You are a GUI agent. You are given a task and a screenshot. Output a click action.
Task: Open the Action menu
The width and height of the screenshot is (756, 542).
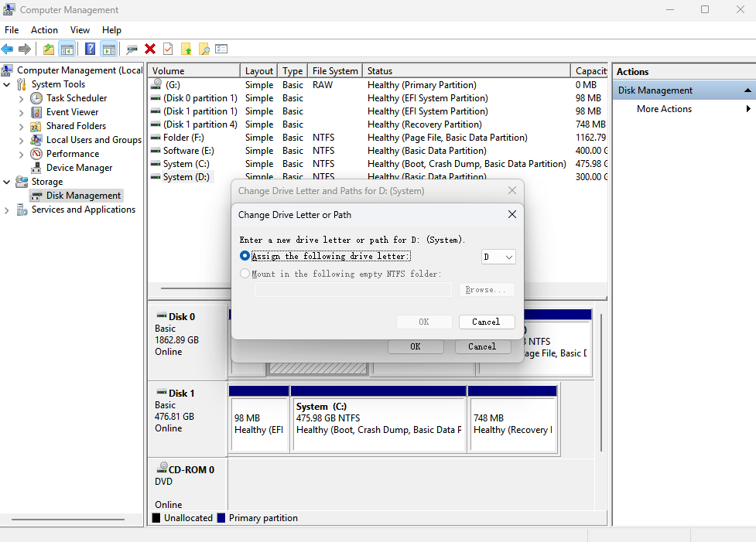[x=44, y=30]
